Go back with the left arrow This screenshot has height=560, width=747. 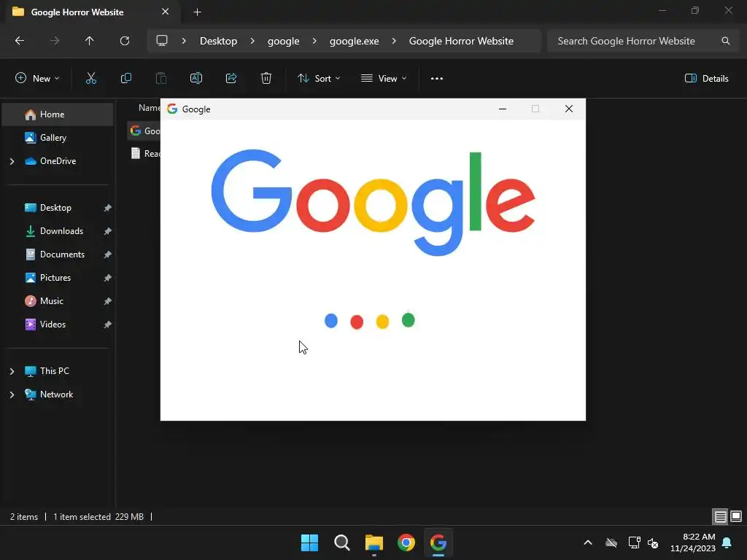click(20, 41)
